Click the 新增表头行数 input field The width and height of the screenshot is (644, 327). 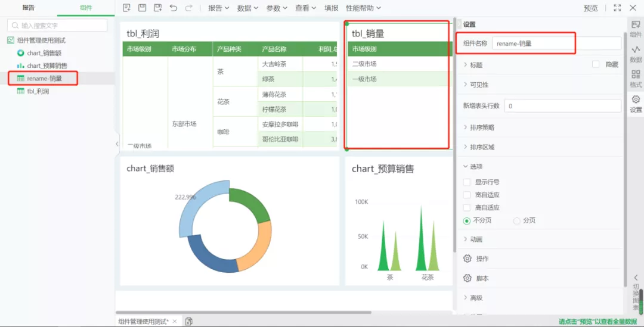(x=562, y=106)
